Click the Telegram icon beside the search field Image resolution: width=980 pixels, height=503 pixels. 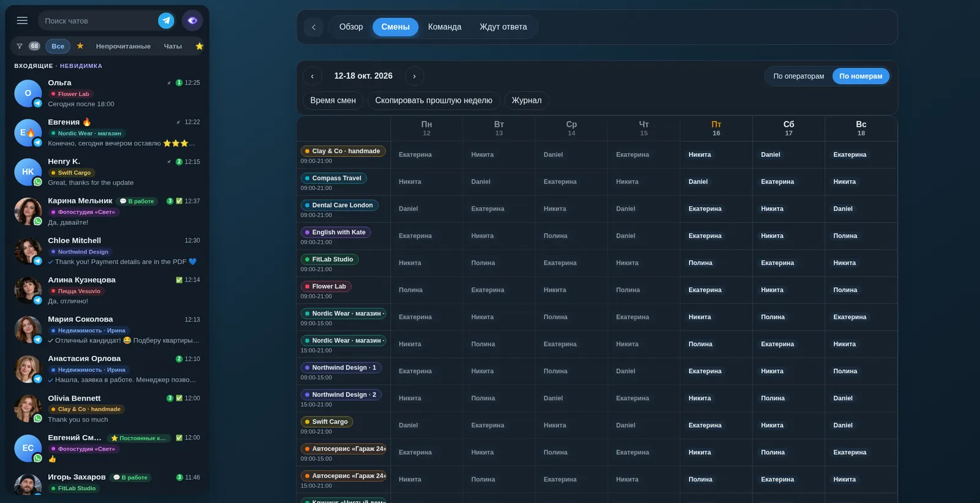[x=166, y=21]
